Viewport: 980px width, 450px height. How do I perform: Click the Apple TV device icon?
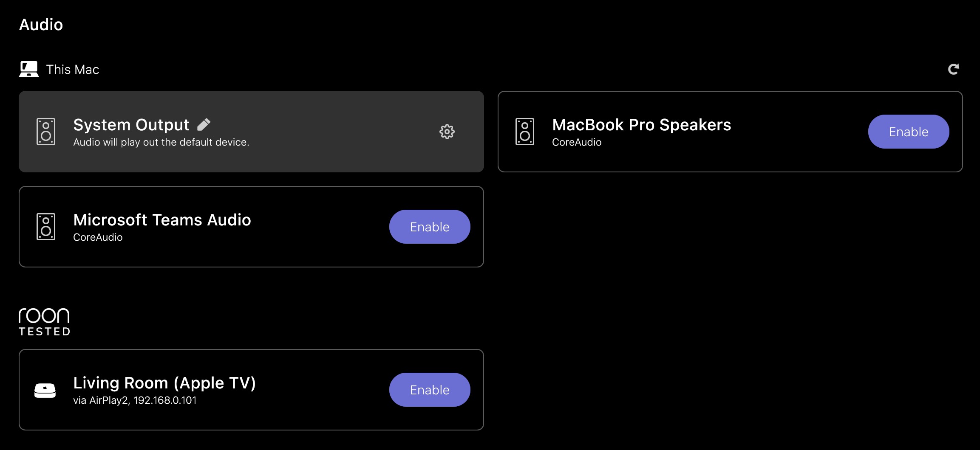[45, 390]
